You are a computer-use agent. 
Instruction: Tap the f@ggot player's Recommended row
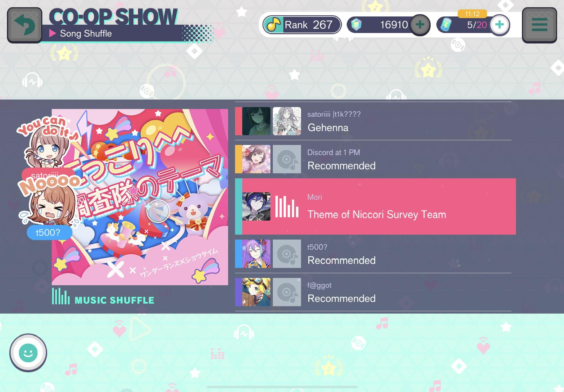coord(373,292)
